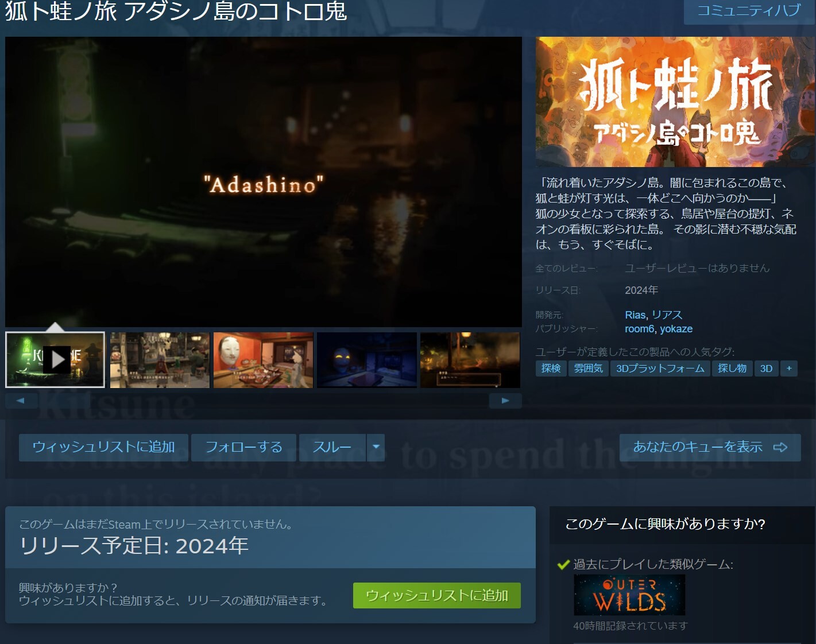Open あなたのキューを表示 queue button

(710, 447)
